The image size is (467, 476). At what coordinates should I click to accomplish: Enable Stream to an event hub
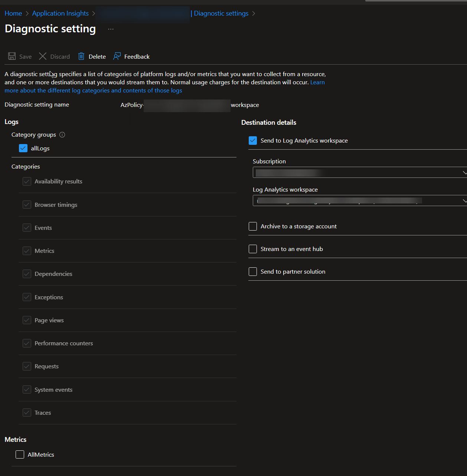coord(253,249)
